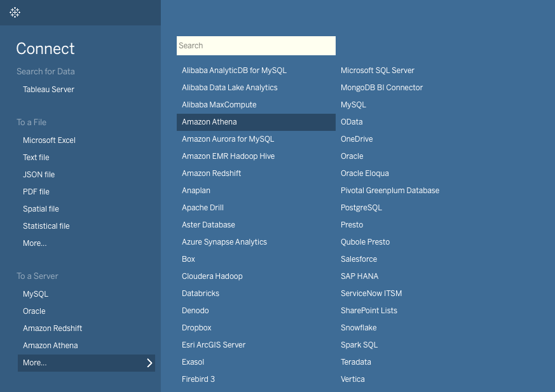Viewport: 555px width, 392px height.
Task: Select Presto connector
Action: [352, 225]
